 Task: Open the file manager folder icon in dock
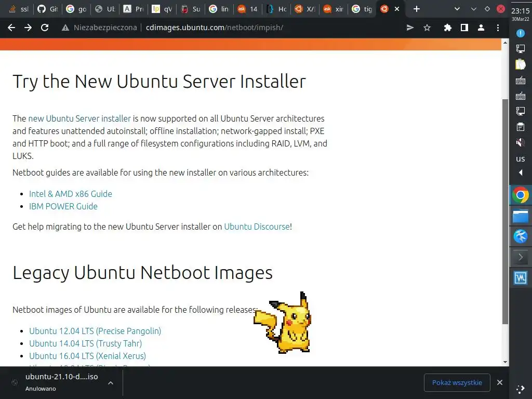click(x=521, y=216)
